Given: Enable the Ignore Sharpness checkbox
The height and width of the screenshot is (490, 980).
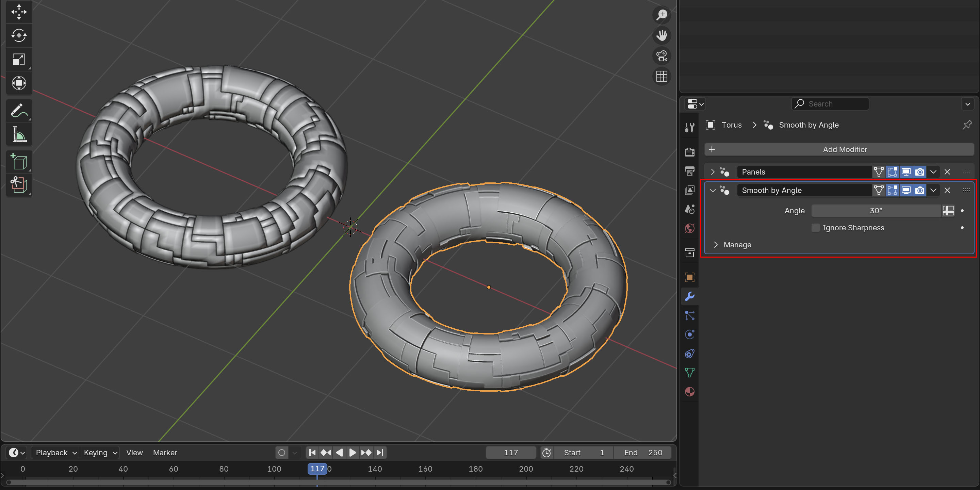Looking at the screenshot, I should [x=815, y=228].
